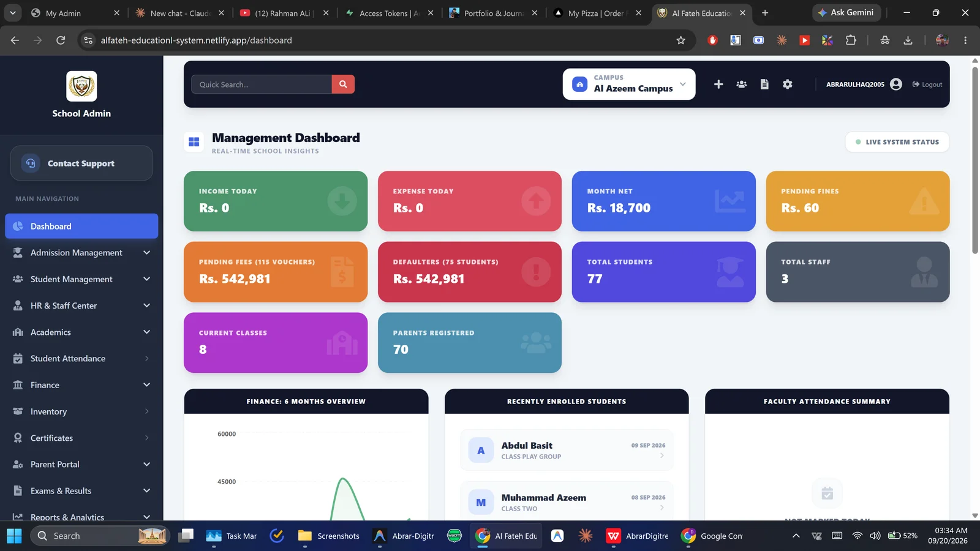
Task: Open the Muhammad Azeem student entry
Action: click(x=567, y=502)
